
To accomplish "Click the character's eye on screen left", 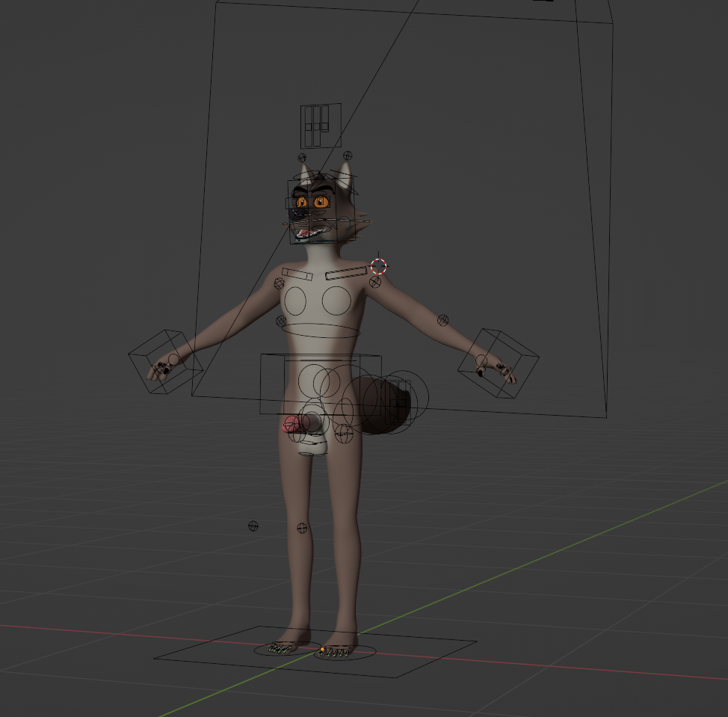I will click(x=302, y=203).
